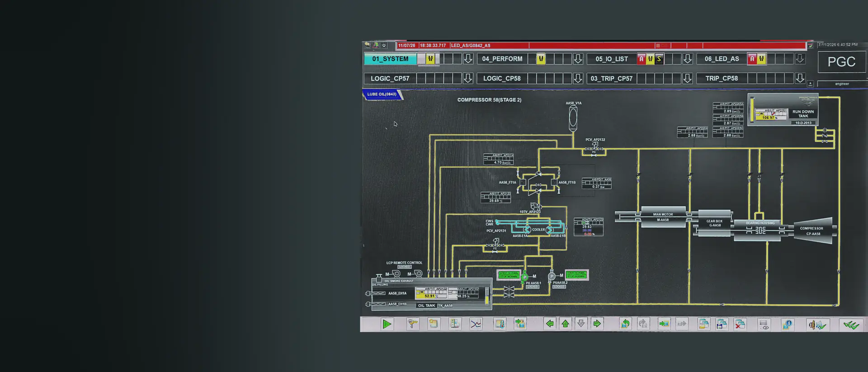This screenshot has width=868, height=372.
Task: Click the red A alarm indicator on 06_LED_AS
Action: point(752,59)
